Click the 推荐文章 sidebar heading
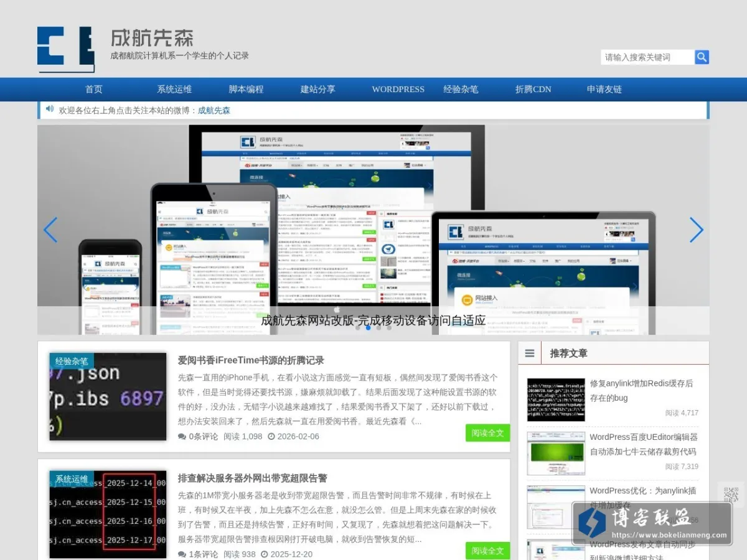Viewport: 747px width, 560px height. 568,353
